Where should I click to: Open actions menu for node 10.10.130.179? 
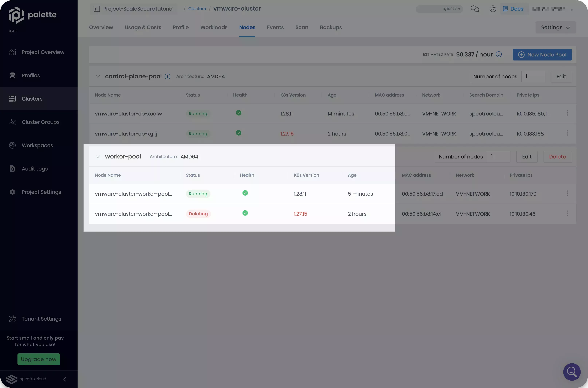pyautogui.click(x=567, y=193)
